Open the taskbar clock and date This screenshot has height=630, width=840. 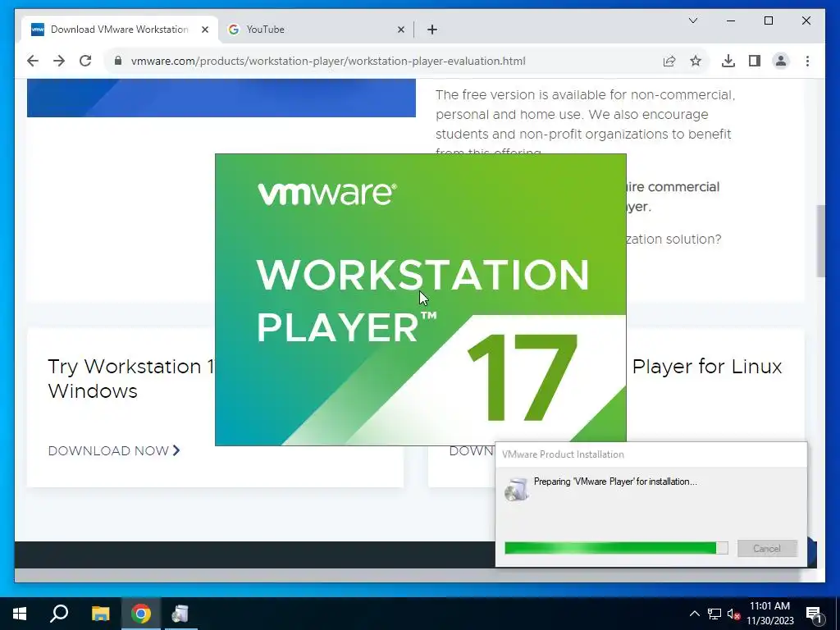pos(769,614)
